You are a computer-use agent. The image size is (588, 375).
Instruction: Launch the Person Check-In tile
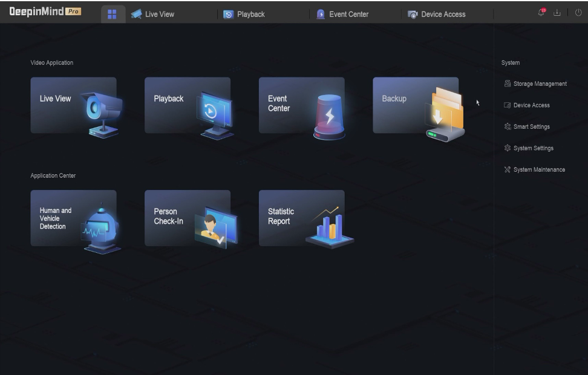coord(188,218)
